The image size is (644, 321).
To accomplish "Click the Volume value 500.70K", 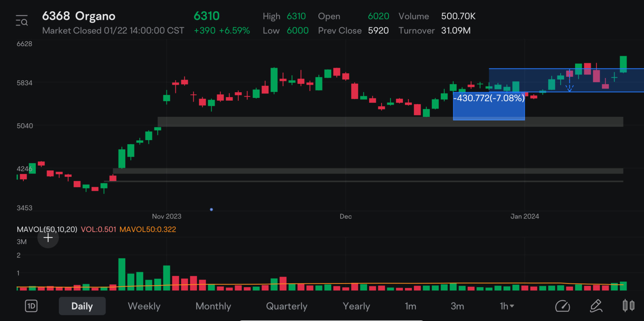I will pos(458,16).
